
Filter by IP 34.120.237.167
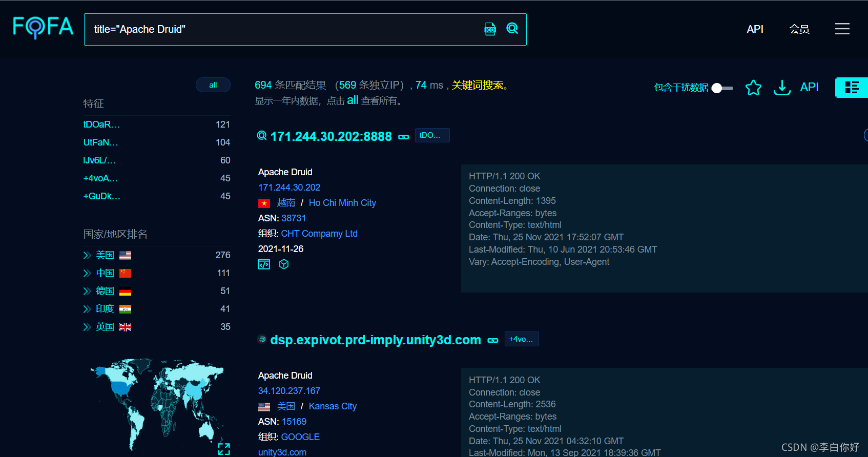(289, 391)
